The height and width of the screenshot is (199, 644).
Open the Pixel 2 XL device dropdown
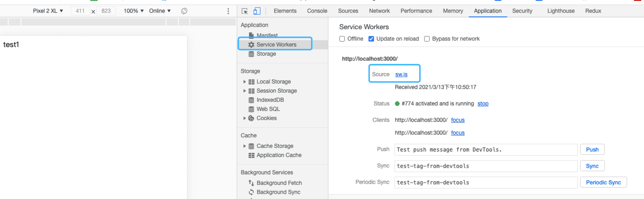[x=48, y=11]
